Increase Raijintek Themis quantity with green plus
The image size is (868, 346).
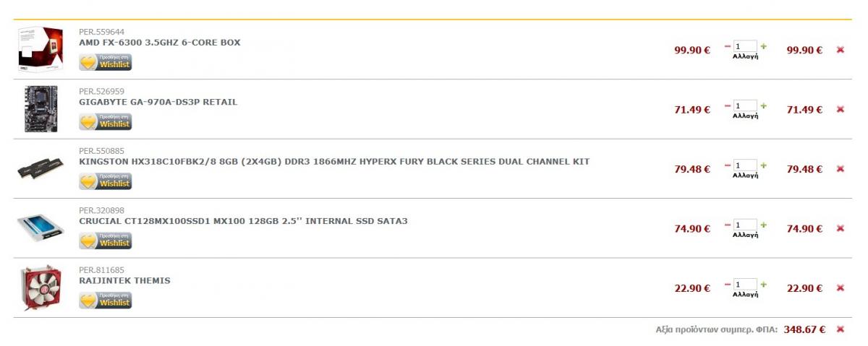(x=764, y=285)
